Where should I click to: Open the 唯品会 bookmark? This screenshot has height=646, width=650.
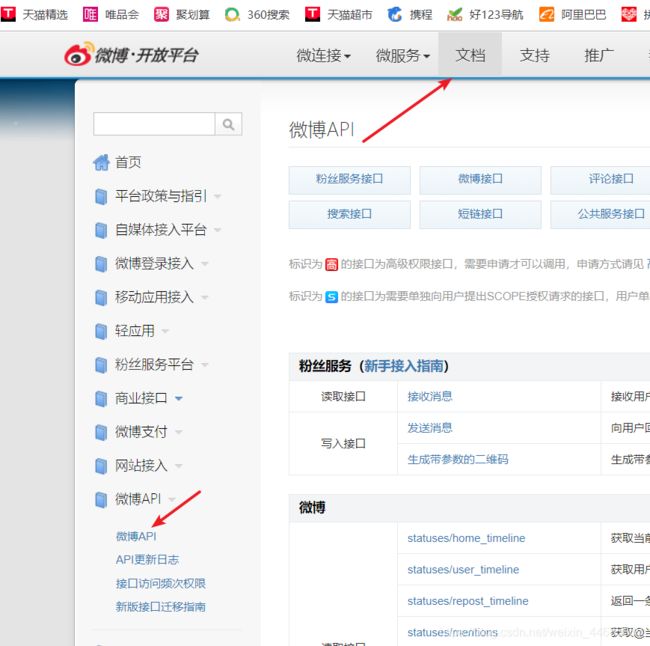click(111, 15)
